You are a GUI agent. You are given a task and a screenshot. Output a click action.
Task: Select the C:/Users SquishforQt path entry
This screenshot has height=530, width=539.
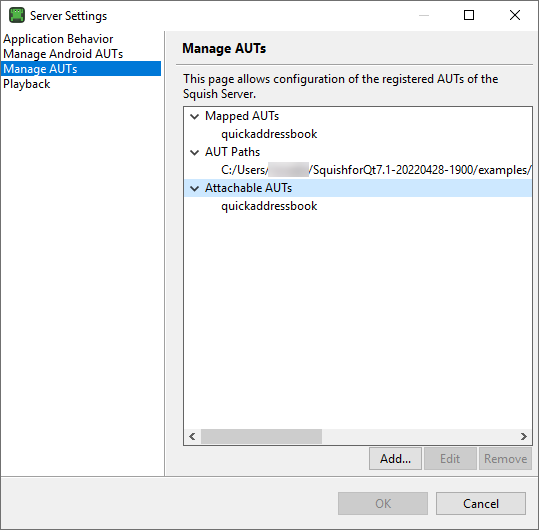tap(376, 170)
